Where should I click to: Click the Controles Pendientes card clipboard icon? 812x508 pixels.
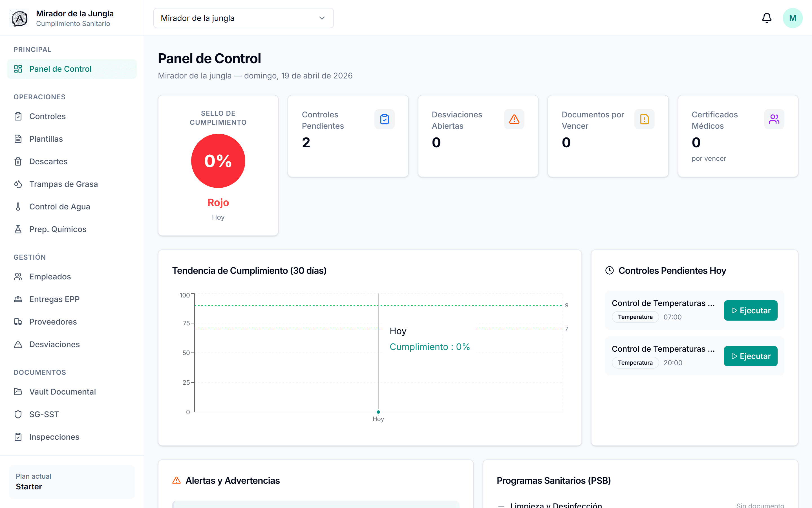(385, 119)
